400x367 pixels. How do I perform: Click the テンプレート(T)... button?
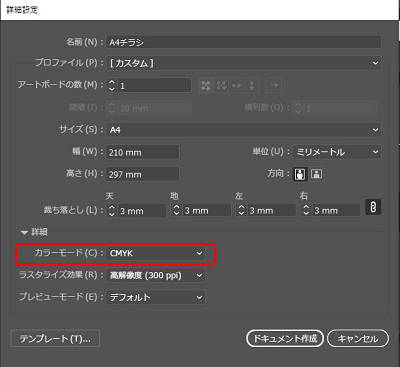tap(55, 339)
